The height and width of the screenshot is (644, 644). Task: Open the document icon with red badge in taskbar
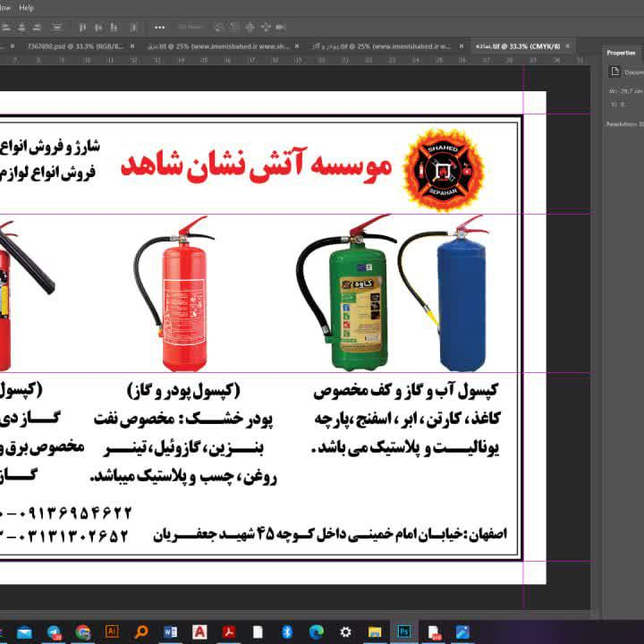[434, 631]
